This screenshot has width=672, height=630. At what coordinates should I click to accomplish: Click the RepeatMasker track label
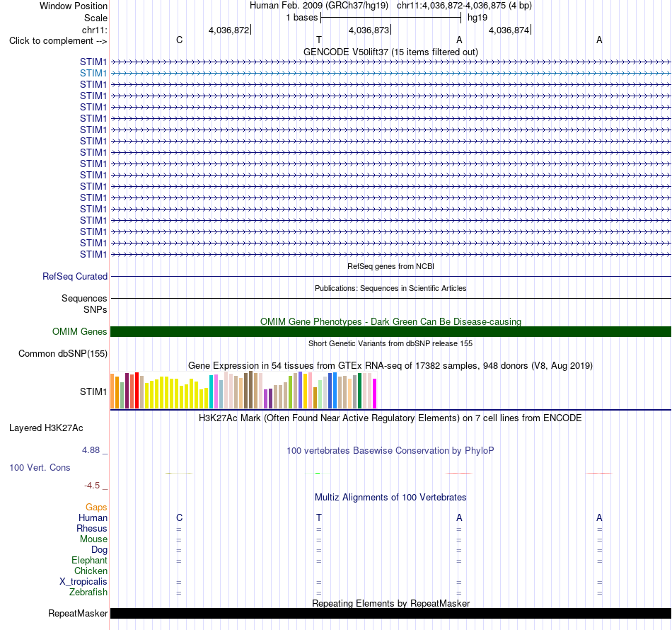pyautogui.click(x=78, y=613)
